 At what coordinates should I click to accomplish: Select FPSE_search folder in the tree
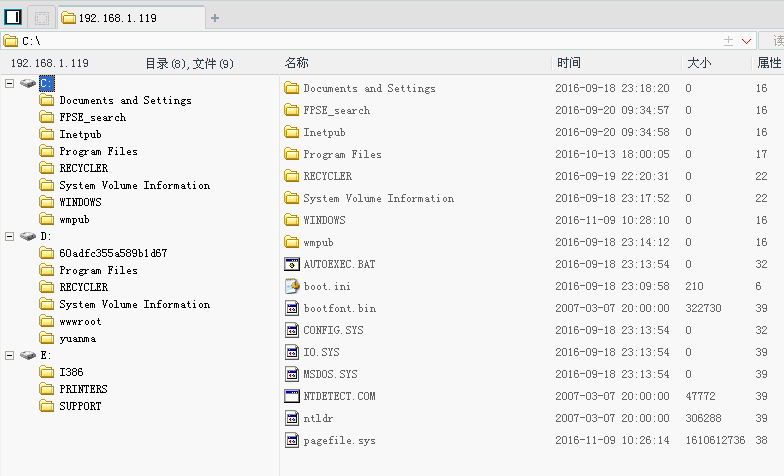(x=92, y=118)
